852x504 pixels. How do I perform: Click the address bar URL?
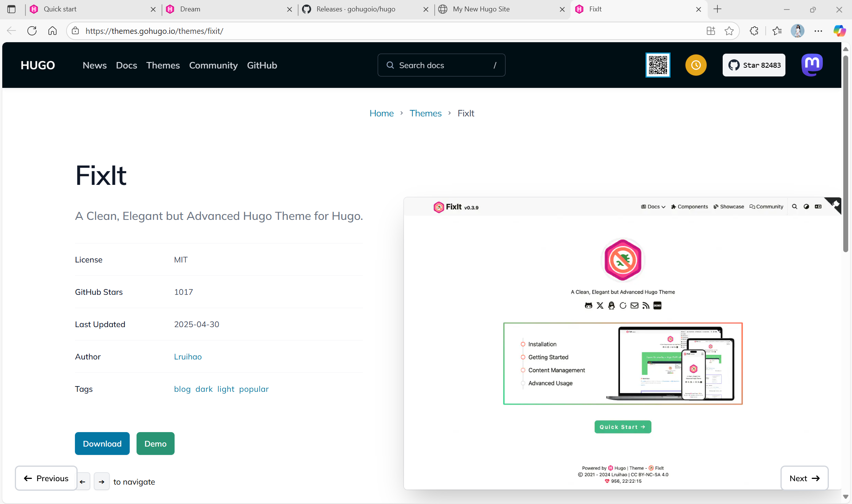(154, 31)
